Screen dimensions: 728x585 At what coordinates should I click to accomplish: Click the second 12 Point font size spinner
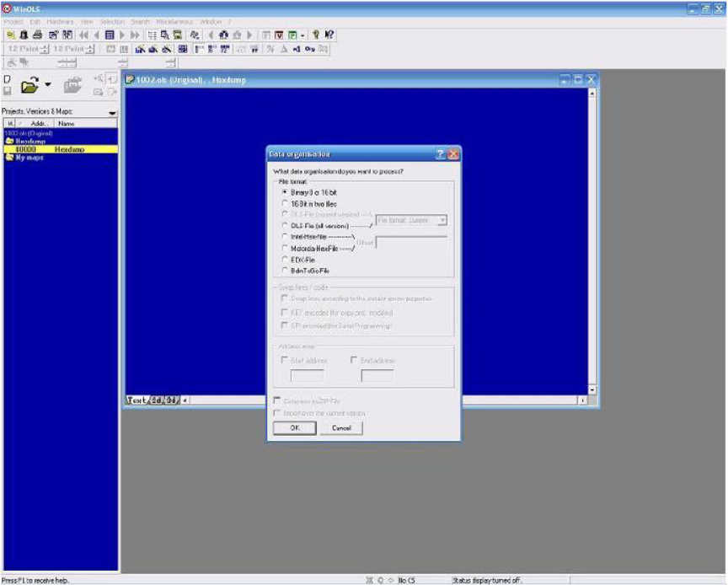pos(90,49)
